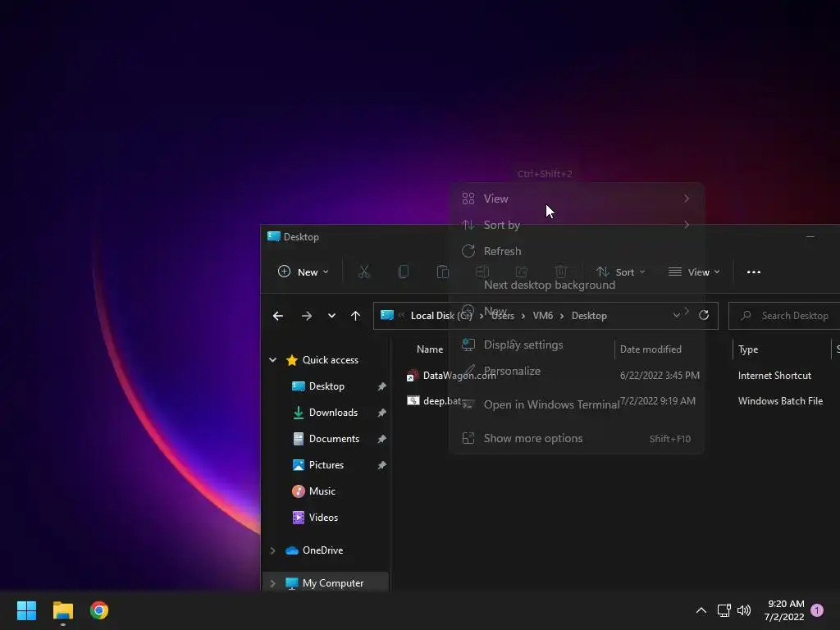840x630 pixels.
Task: Select OneDrive in navigation pane
Action: click(322, 550)
